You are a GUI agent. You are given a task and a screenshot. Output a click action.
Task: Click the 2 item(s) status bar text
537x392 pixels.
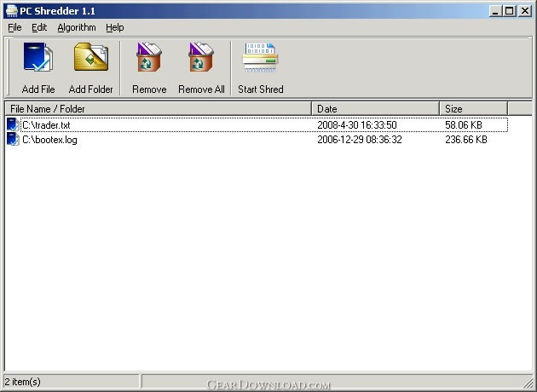(23, 382)
